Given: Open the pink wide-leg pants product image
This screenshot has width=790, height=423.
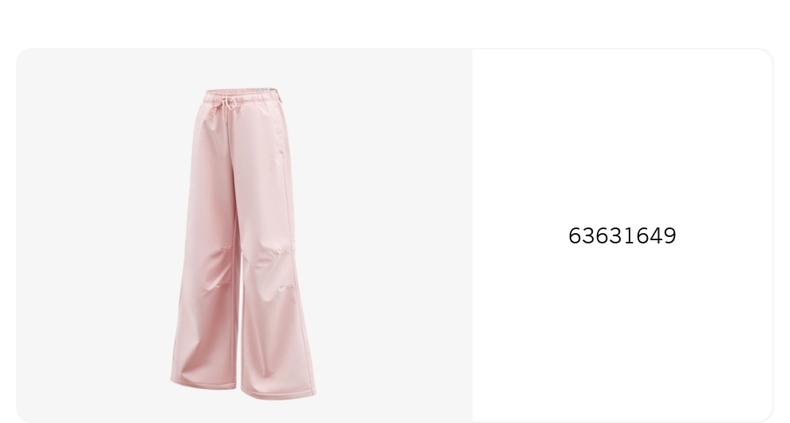Looking at the screenshot, I should pyautogui.click(x=243, y=244).
